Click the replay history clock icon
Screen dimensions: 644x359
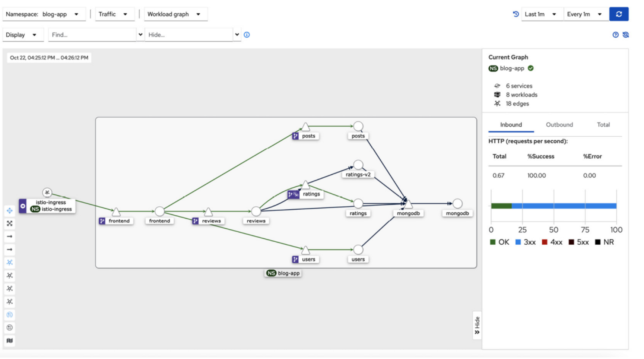click(515, 14)
